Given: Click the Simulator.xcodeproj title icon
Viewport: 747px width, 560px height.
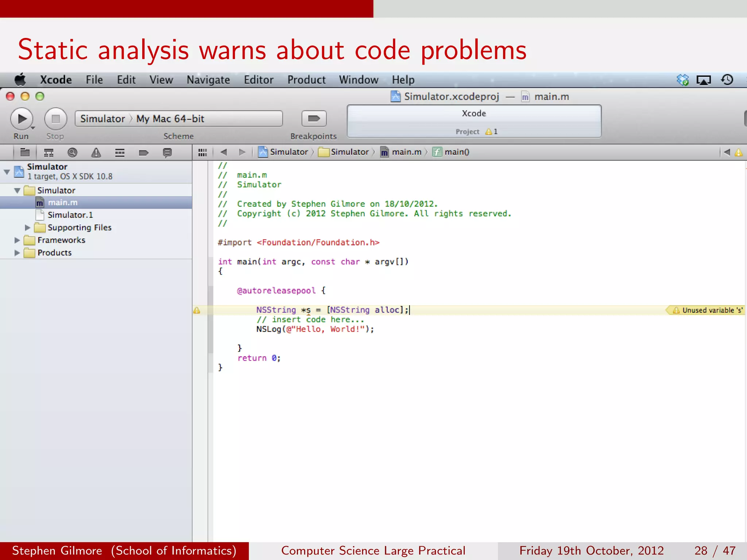Looking at the screenshot, I should pyautogui.click(x=395, y=97).
